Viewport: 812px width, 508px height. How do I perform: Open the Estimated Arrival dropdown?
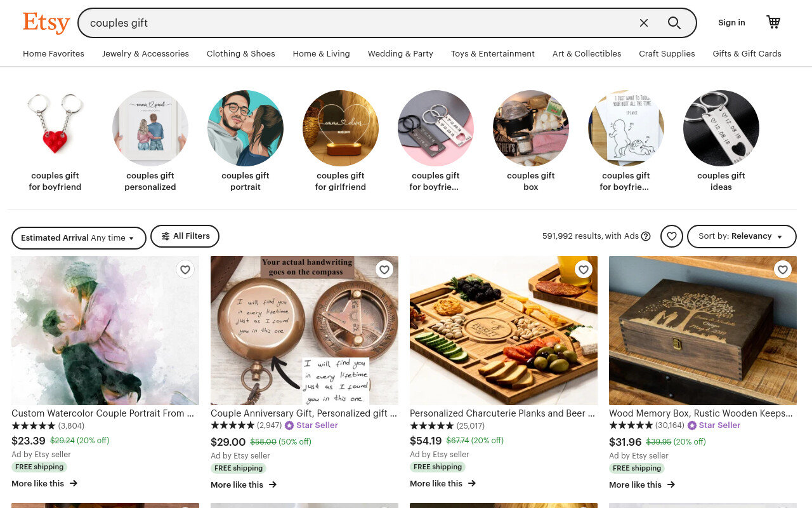point(79,238)
